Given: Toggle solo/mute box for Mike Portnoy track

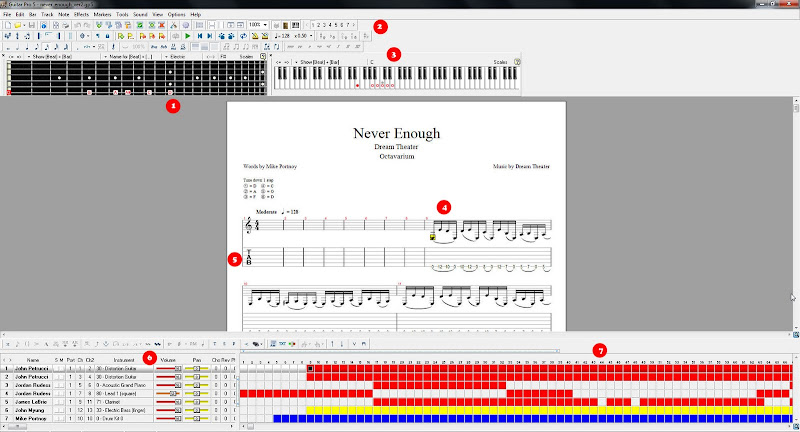Looking at the screenshot, I should 59,418.
